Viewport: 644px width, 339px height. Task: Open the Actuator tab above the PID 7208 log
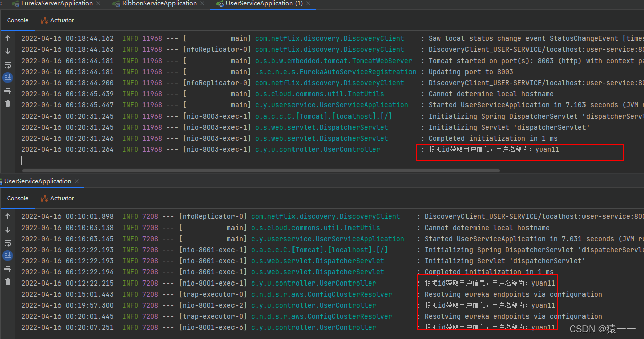tap(57, 198)
